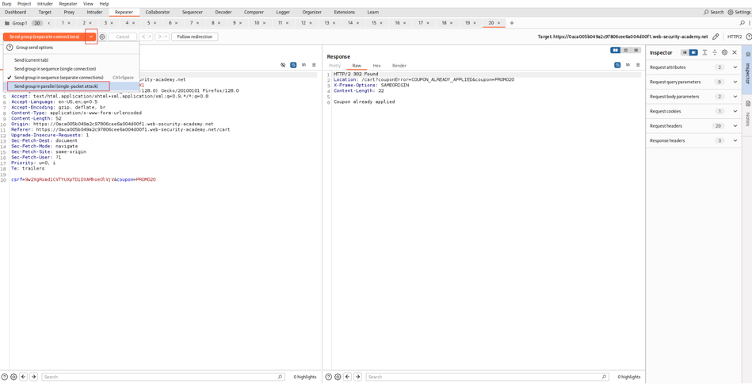The height and width of the screenshot is (385, 755).
Task: Add a new repeater tab with plus
Action: coord(512,23)
